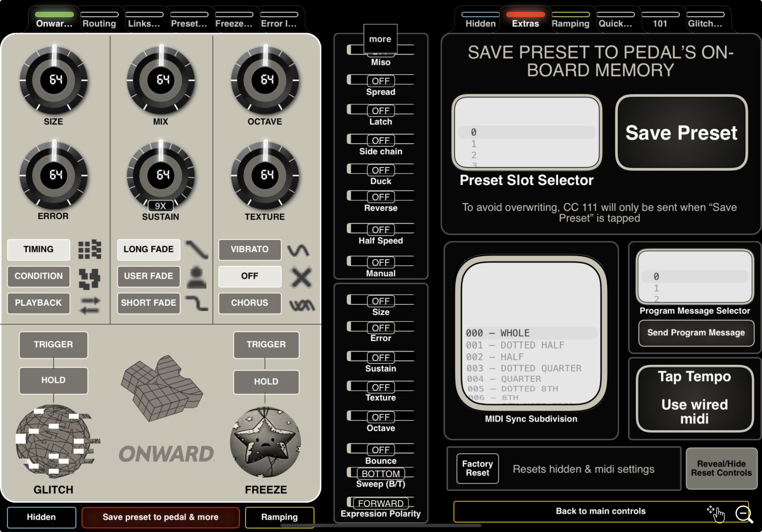The height and width of the screenshot is (532, 762).
Task: Open the Program Message Selector list
Action: pyautogui.click(x=695, y=277)
